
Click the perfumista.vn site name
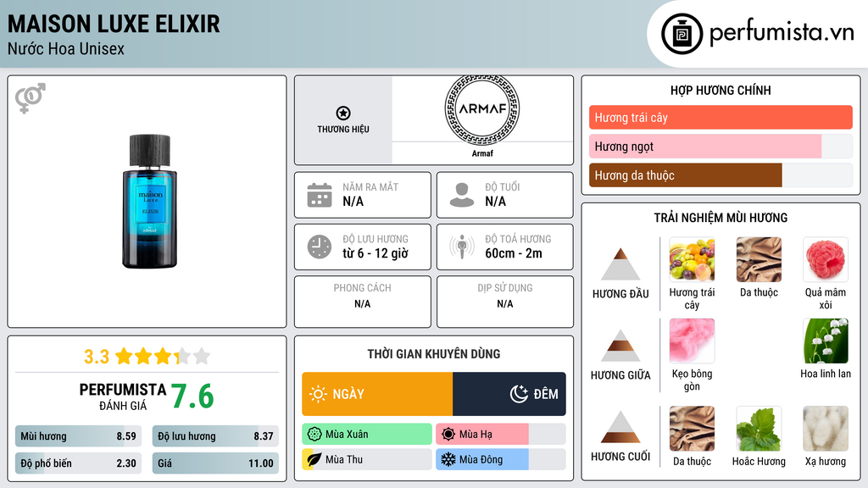pyautogui.click(x=781, y=34)
